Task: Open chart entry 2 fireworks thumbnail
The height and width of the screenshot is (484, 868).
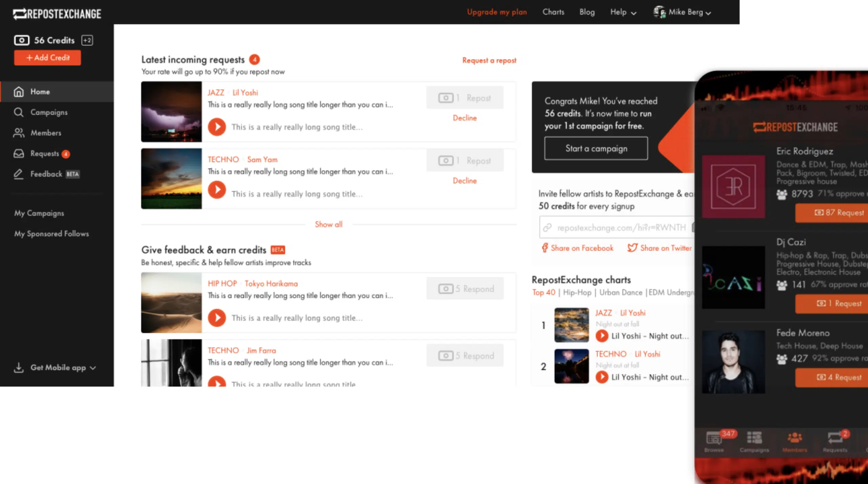Action: click(x=572, y=366)
